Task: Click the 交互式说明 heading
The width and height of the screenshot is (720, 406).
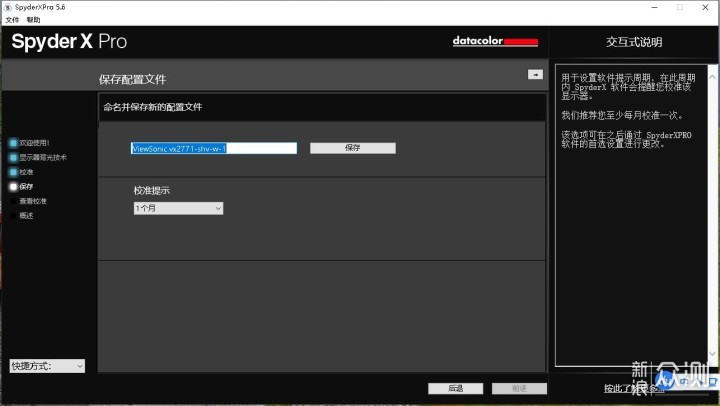Action: click(634, 42)
